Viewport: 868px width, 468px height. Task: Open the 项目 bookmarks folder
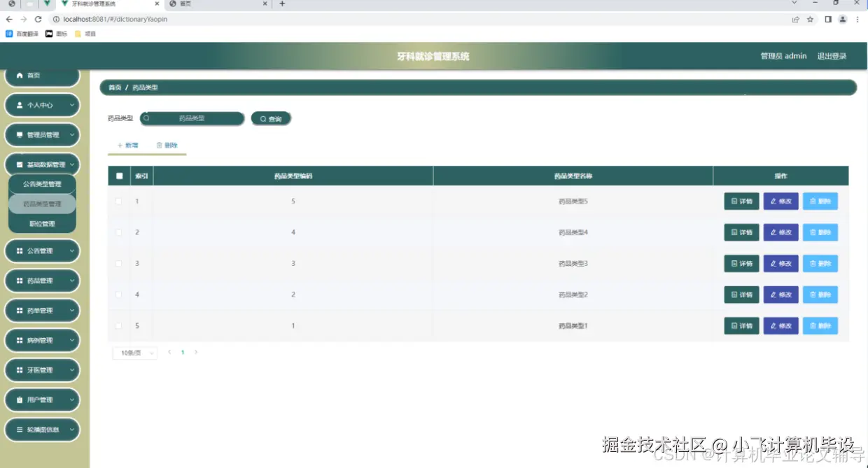85,34
